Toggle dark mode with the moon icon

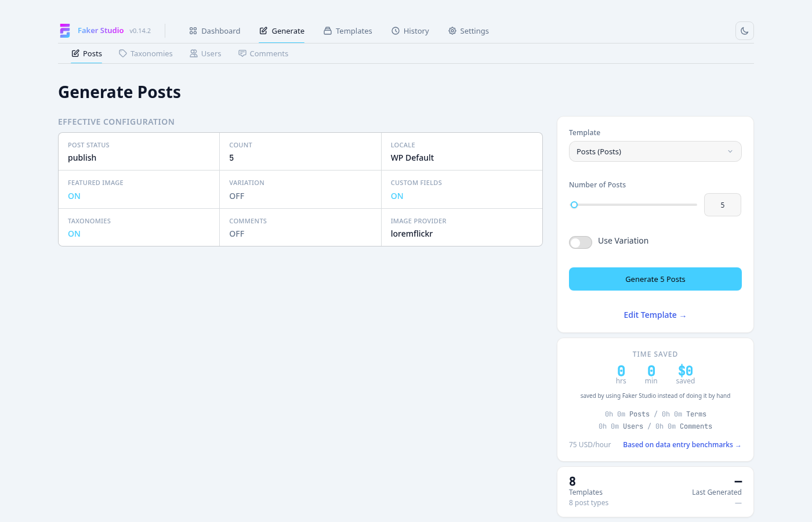(x=745, y=31)
